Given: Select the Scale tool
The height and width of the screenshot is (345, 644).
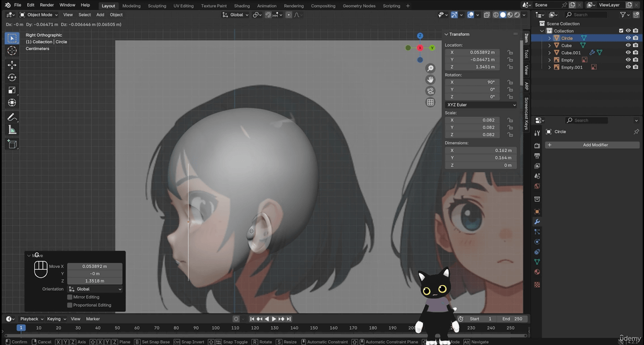Looking at the screenshot, I should tap(12, 90).
